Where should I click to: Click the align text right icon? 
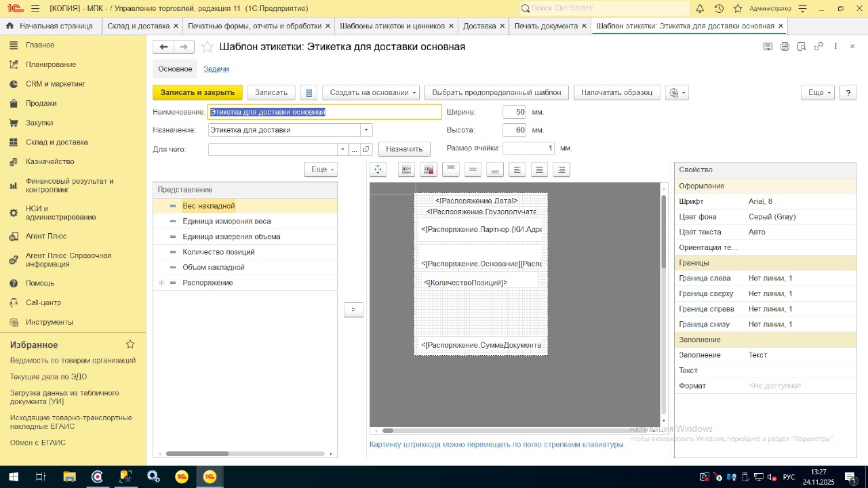point(561,169)
